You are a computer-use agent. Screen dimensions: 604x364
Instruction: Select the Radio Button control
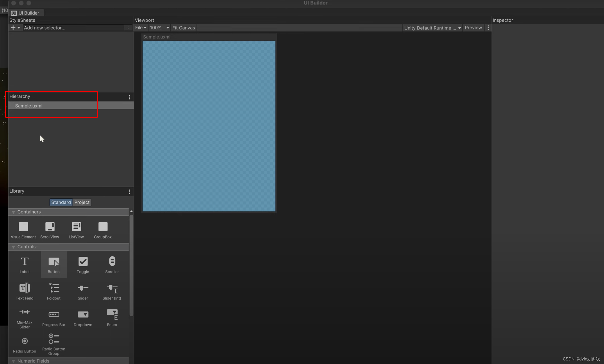click(24, 341)
